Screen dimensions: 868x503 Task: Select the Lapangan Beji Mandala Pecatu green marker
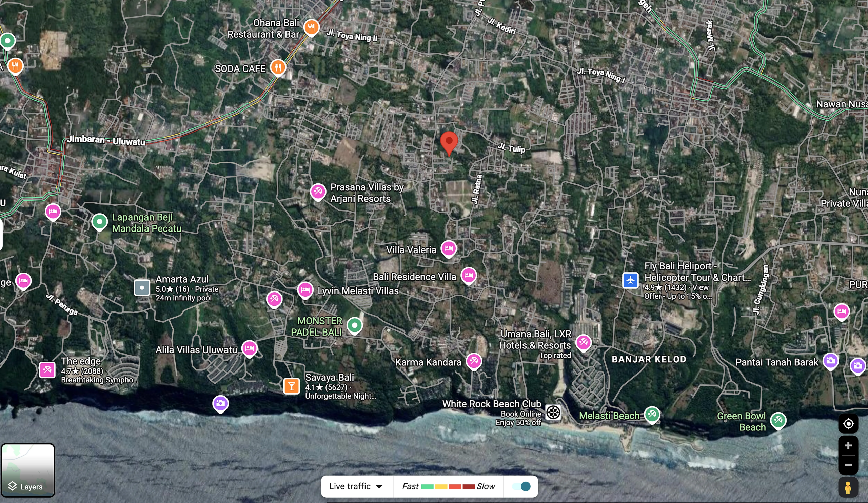pyautogui.click(x=100, y=222)
